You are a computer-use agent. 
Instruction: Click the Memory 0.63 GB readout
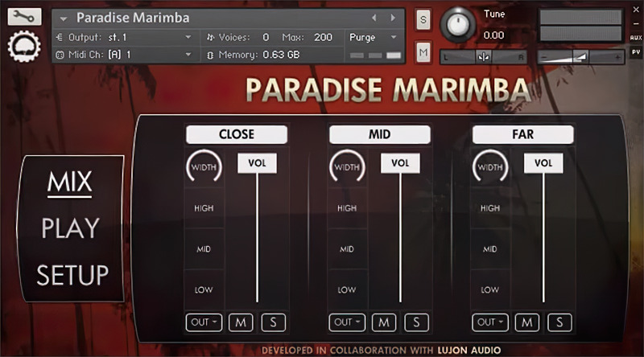(281, 55)
